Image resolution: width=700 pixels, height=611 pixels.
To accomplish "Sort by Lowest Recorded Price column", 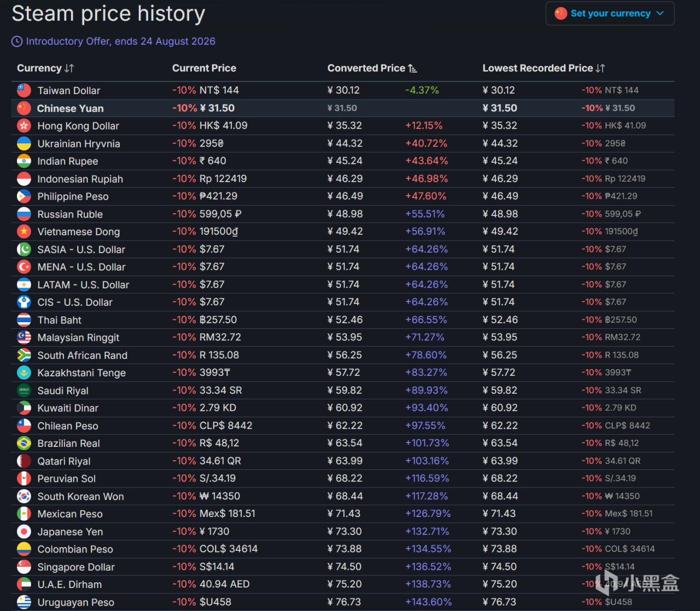I will [544, 68].
